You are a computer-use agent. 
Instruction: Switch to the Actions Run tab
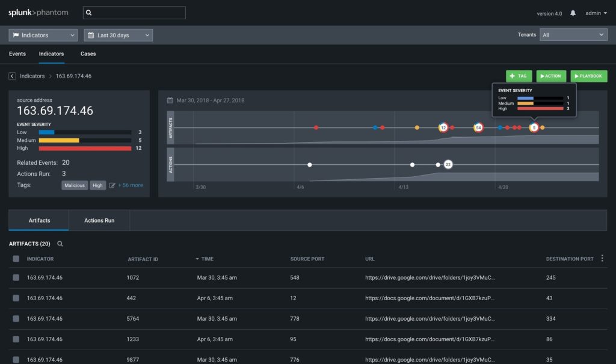[99, 220]
